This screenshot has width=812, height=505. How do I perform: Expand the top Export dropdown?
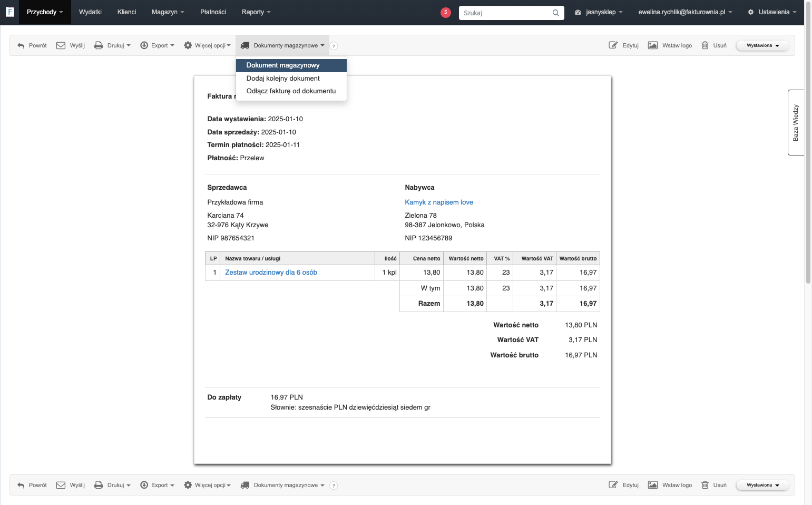[157, 45]
